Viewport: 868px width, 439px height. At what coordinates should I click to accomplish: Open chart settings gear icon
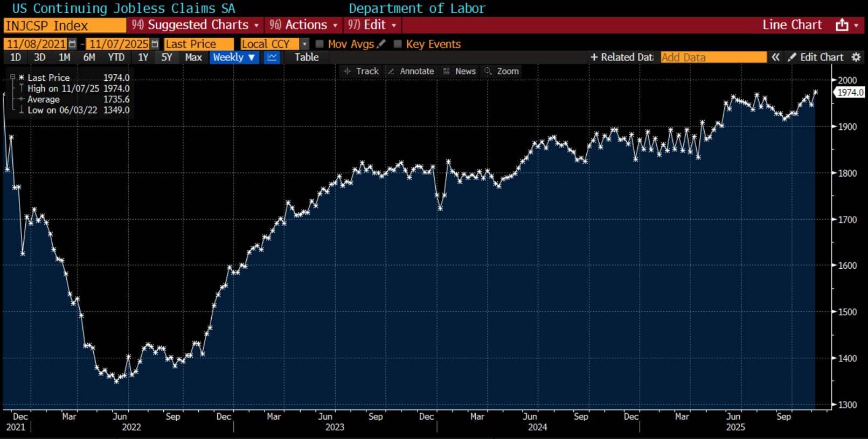click(x=856, y=57)
